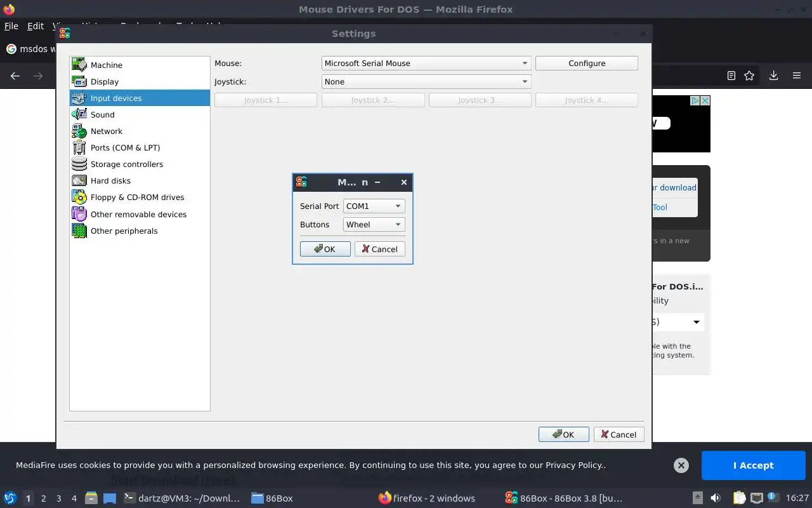Open the Mouse type dropdown

click(x=426, y=63)
